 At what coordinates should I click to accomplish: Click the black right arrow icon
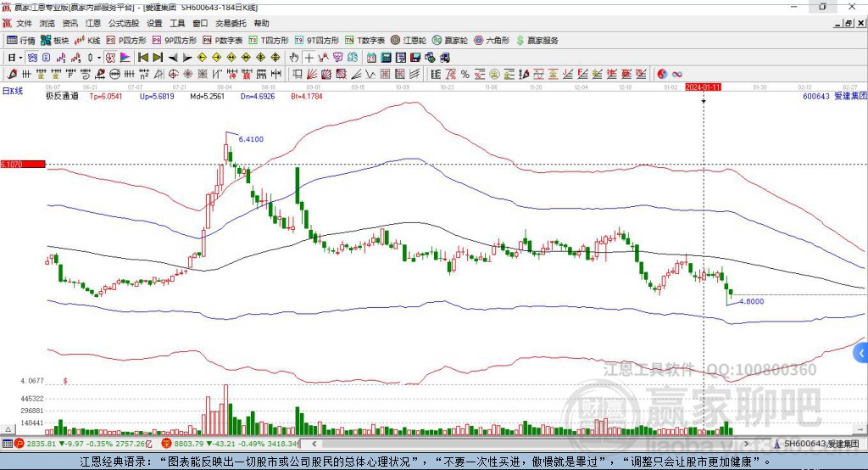click(x=187, y=58)
